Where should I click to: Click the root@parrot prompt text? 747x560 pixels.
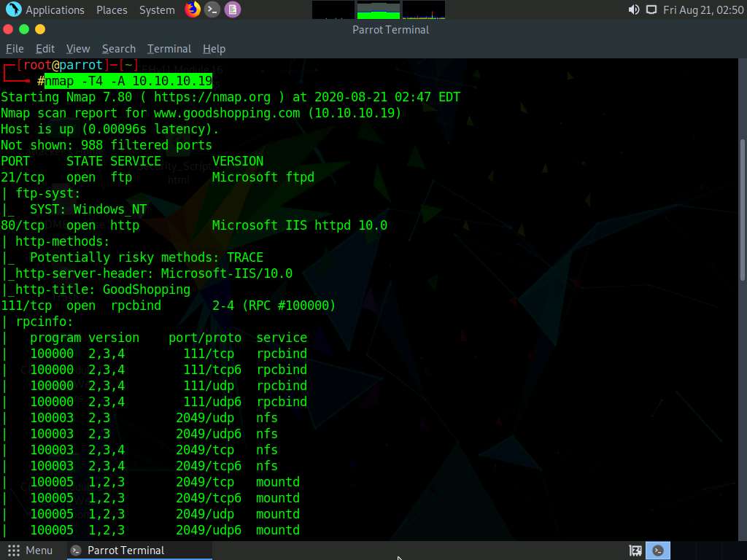(63, 65)
